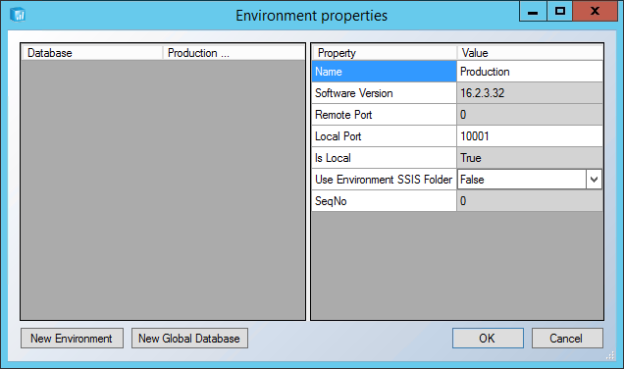Select the Remote Port property label

(343, 115)
